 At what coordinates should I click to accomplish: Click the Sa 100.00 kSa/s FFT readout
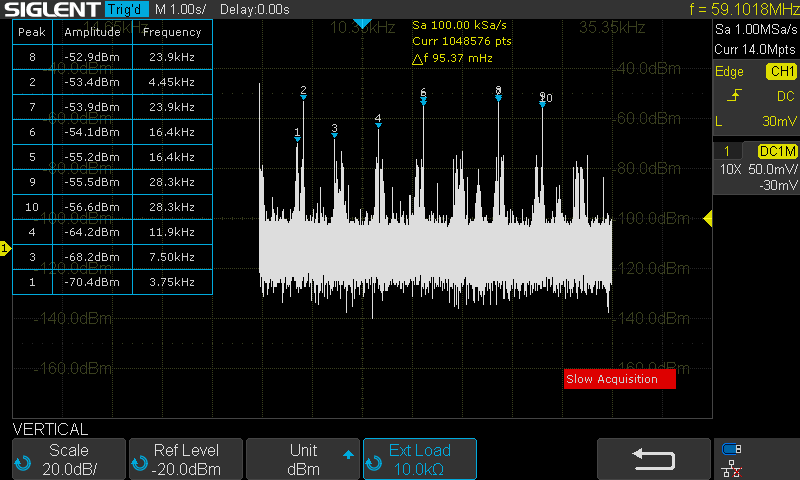coord(459,25)
